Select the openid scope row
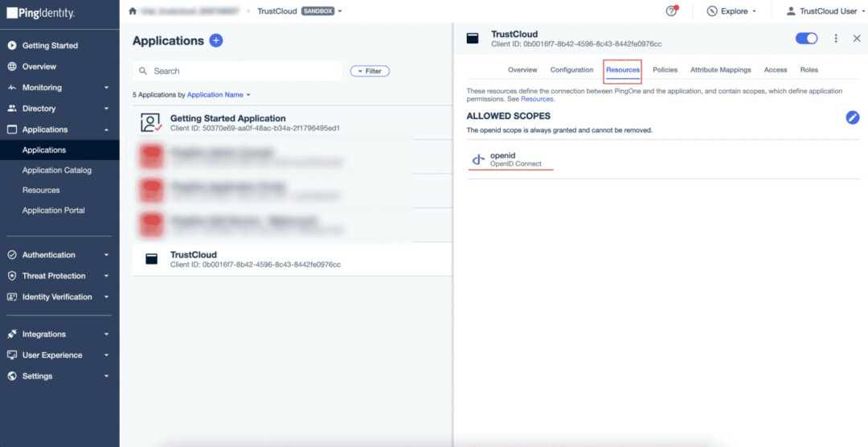Image resolution: width=868 pixels, height=447 pixels. (662, 159)
